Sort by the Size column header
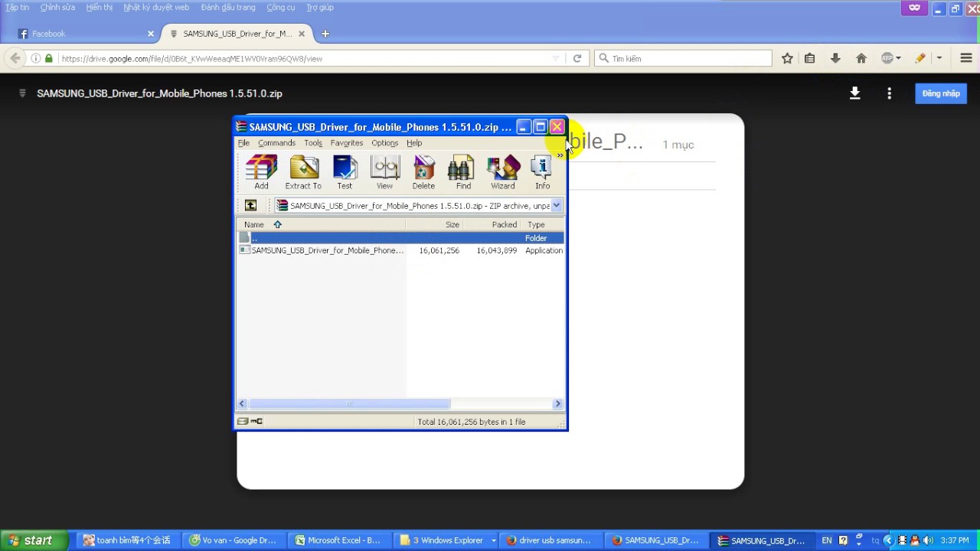The width and height of the screenshot is (980, 551). pos(434,224)
